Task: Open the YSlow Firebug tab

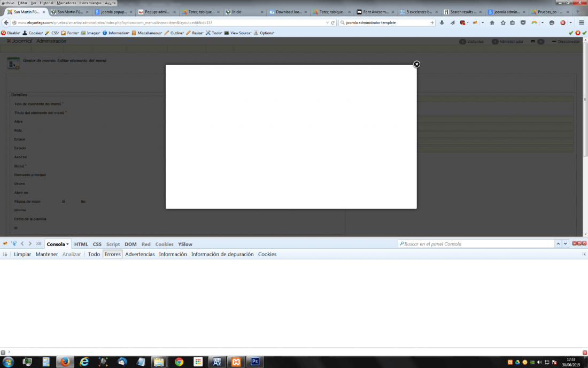Action: pyautogui.click(x=185, y=244)
